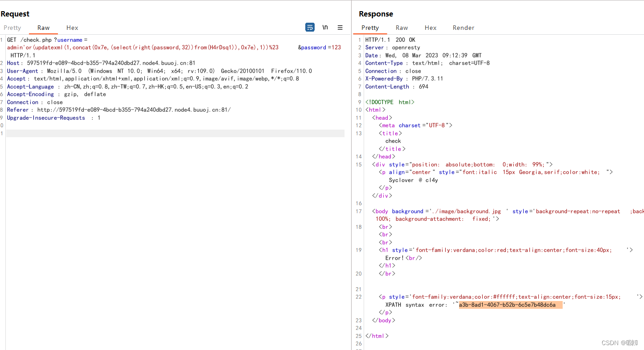This screenshot has height=350, width=644.
Task: Click the Request panel title
Action: pos(15,14)
